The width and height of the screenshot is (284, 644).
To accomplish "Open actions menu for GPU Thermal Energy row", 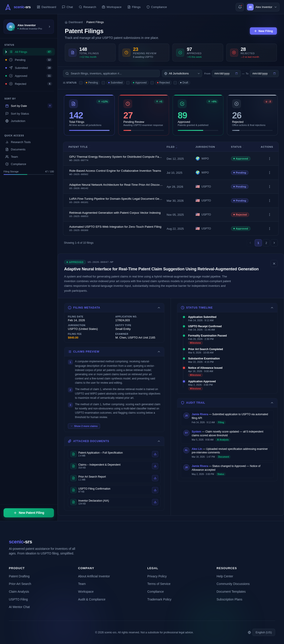I will coord(269,158).
